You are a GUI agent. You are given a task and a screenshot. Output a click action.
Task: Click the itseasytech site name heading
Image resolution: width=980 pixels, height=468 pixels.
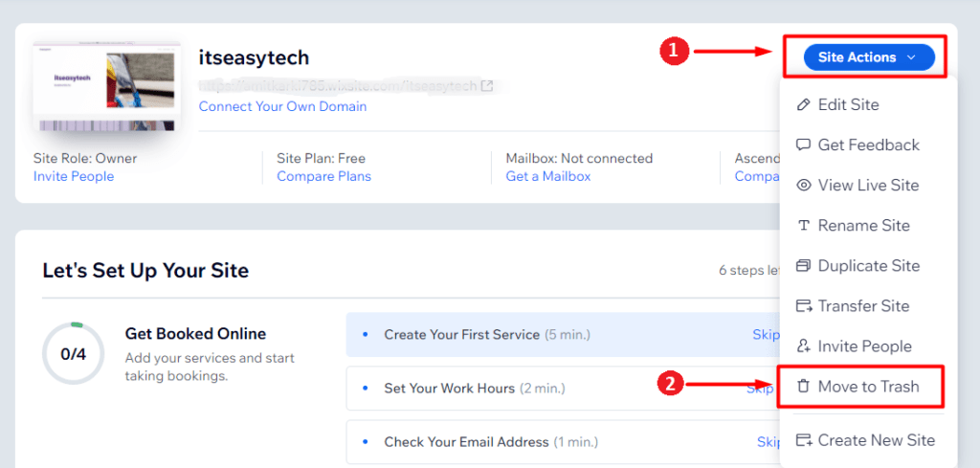(x=254, y=57)
